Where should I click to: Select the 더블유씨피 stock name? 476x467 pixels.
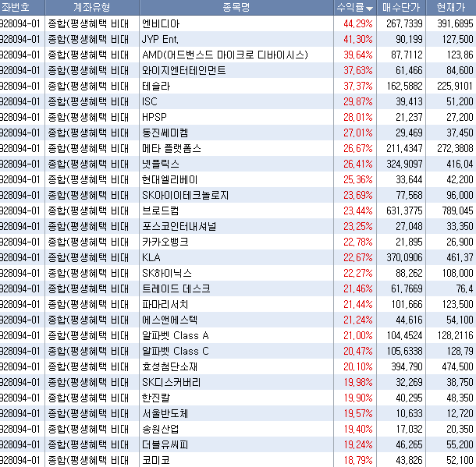(x=165, y=445)
